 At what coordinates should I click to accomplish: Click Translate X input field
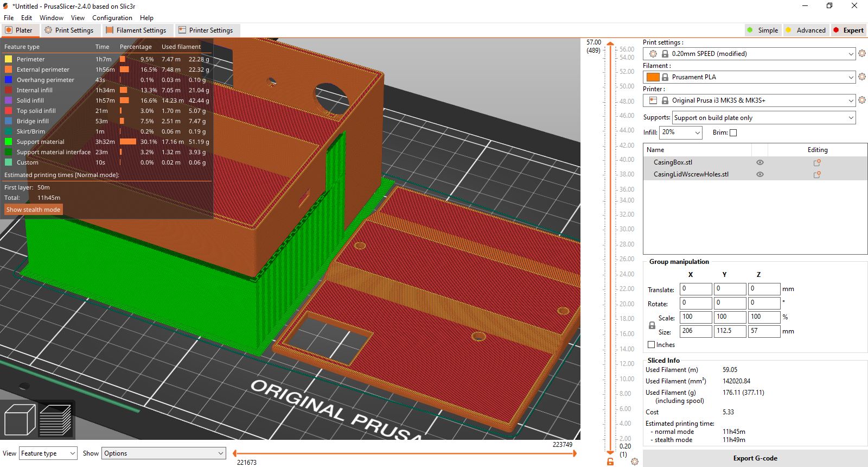tap(695, 289)
